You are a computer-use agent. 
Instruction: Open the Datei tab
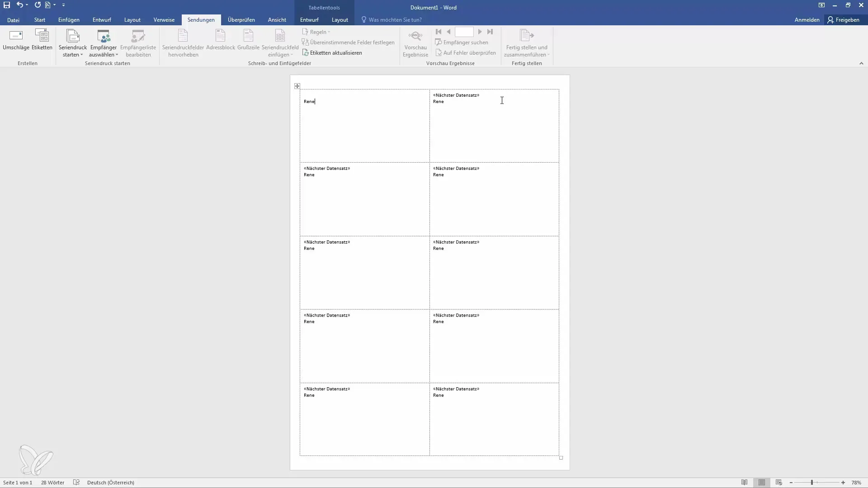click(13, 20)
